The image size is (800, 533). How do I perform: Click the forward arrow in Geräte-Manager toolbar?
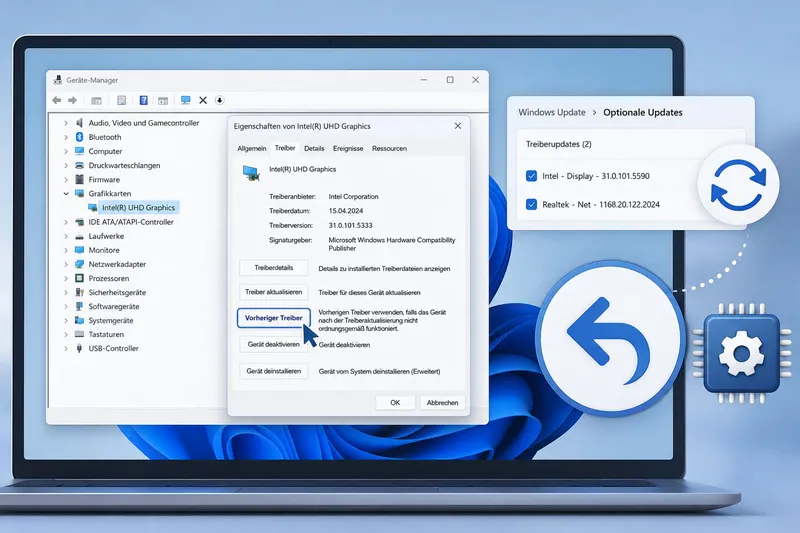[72, 100]
